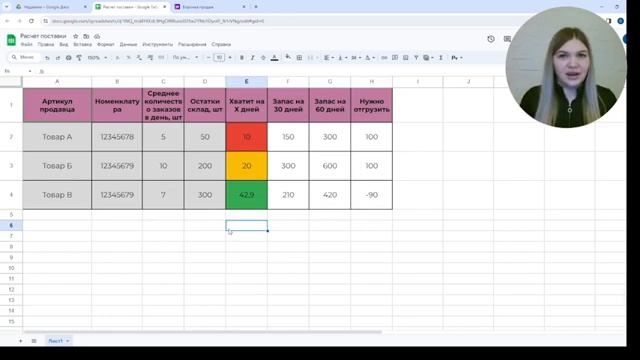Image resolution: width=640 pixels, height=360 pixels.
Task: Click the insert chart icon
Action: (x=405, y=58)
